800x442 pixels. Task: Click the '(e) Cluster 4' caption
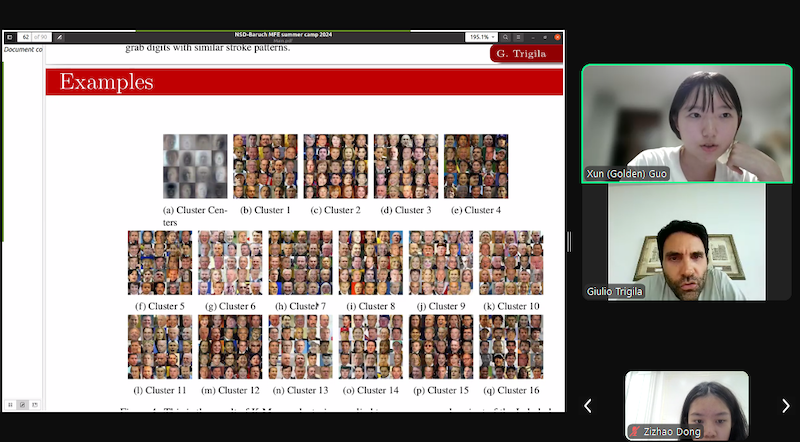pos(476,210)
